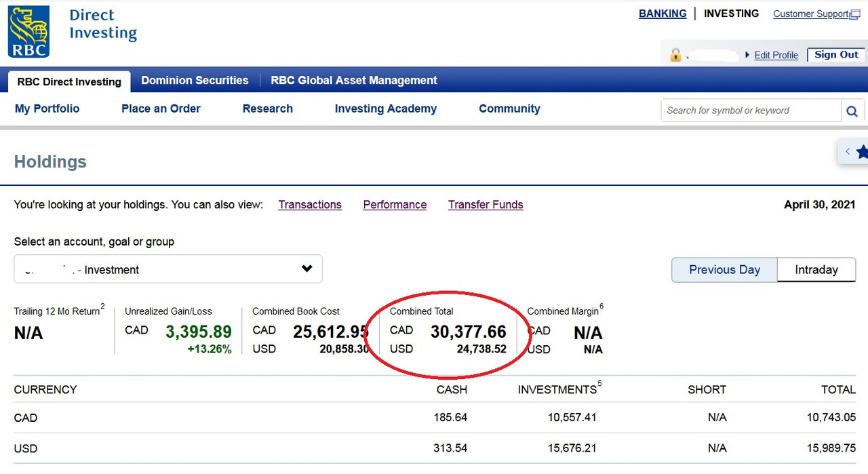The width and height of the screenshot is (868, 474).
Task: Open the account selection dropdown
Action: [x=168, y=269]
